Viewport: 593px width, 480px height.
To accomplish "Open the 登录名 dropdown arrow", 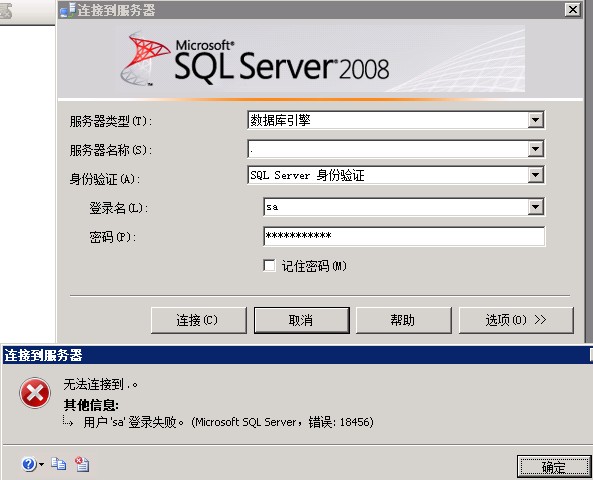I will coord(535,207).
